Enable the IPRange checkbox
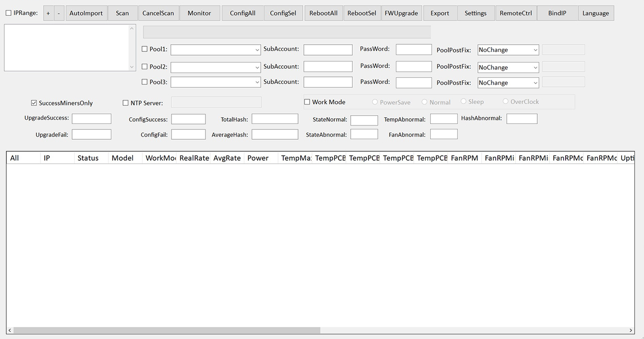Viewport: 644px width, 339px height. click(x=8, y=13)
